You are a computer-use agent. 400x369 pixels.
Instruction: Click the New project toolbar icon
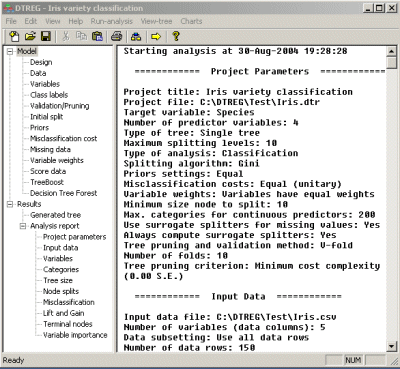tap(14, 36)
